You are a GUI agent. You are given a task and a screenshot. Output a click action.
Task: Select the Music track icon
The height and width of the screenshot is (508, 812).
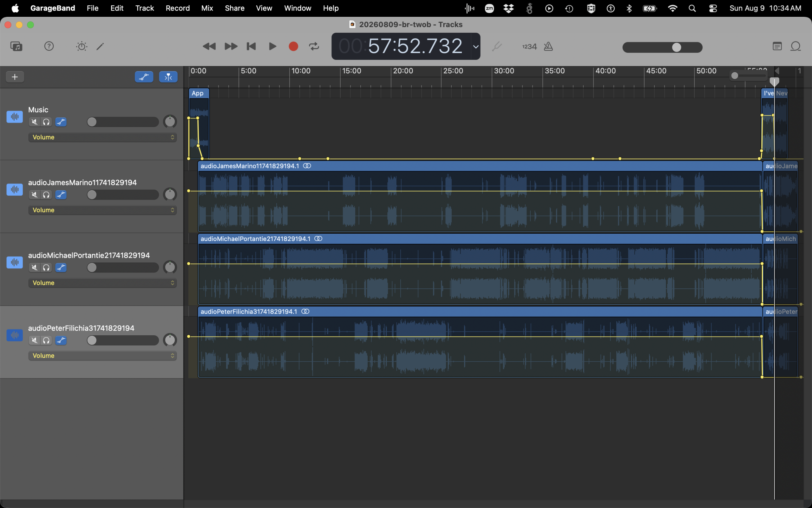[14, 117]
